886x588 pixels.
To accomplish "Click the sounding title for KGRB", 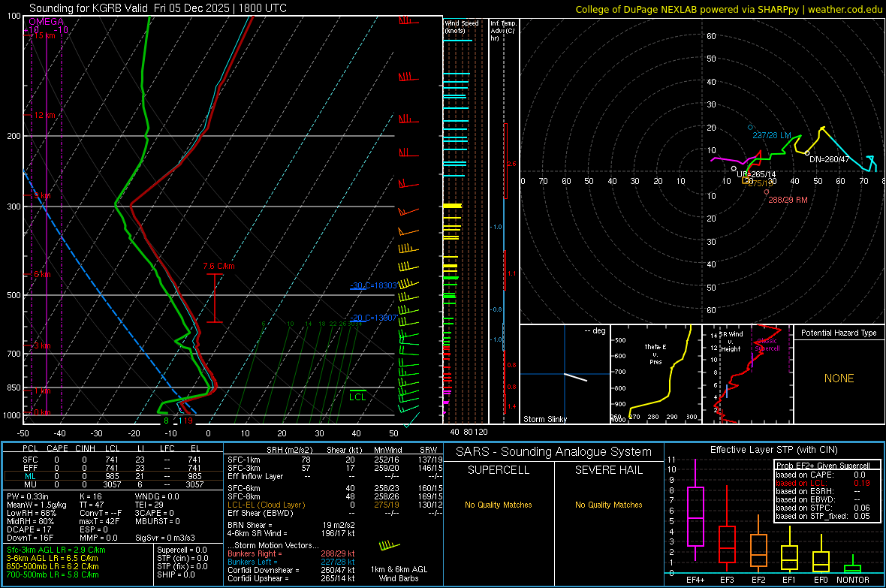I will [158, 8].
